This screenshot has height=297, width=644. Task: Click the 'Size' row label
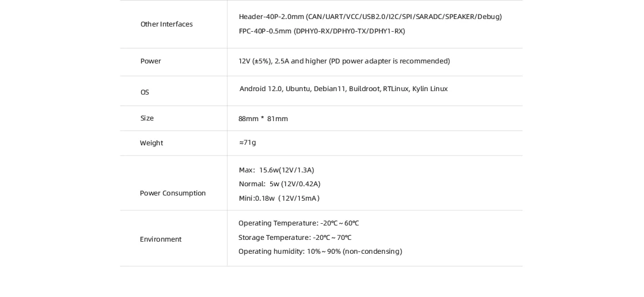(x=147, y=118)
